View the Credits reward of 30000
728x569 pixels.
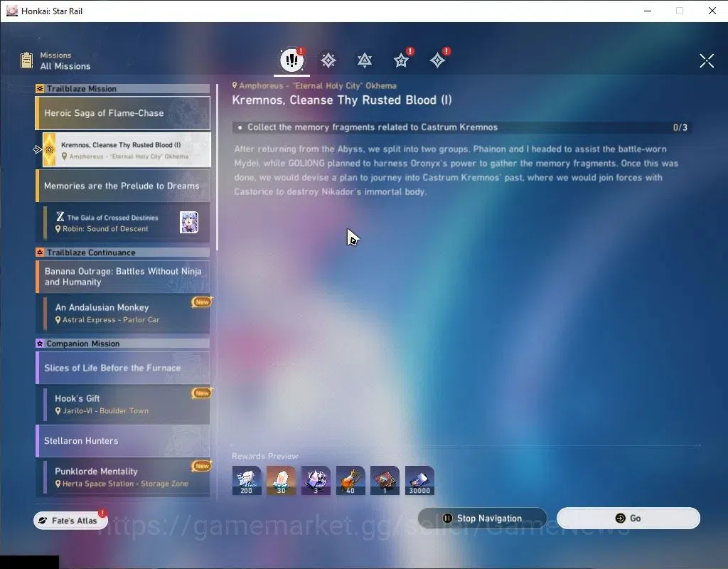[419, 481]
